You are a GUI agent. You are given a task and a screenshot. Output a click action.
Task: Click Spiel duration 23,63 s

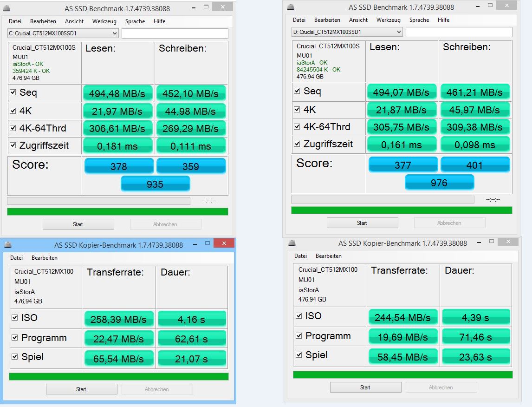tap(476, 357)
